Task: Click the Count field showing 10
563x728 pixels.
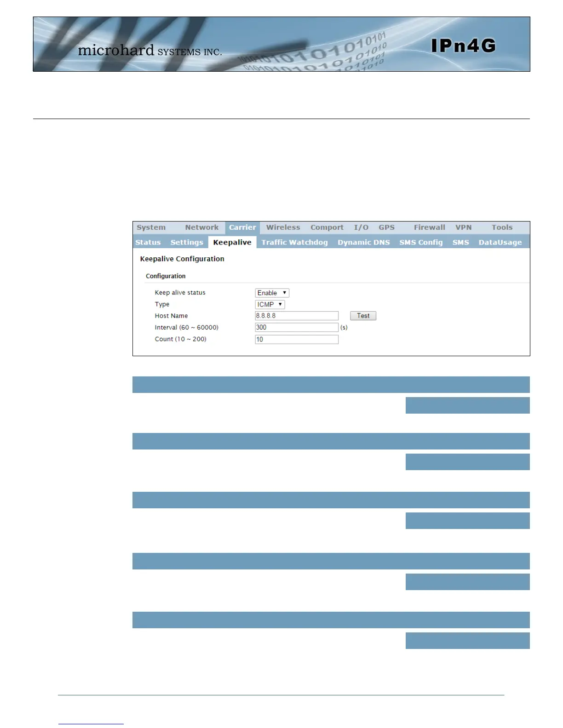Action: pyautogui.click(x=297, y=339)
